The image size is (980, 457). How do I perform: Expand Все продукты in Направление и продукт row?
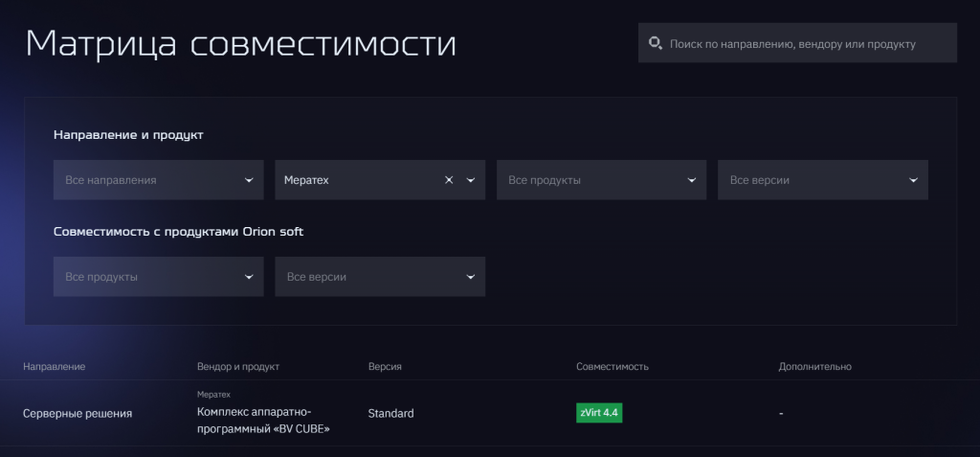(x=601, y=180)
